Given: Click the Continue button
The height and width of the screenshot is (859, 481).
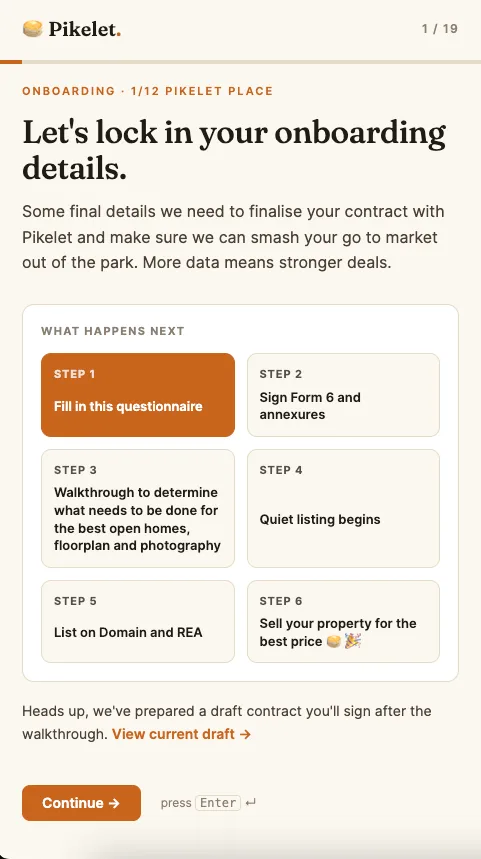Looking at the screenshot, I should tap(81, 803).
